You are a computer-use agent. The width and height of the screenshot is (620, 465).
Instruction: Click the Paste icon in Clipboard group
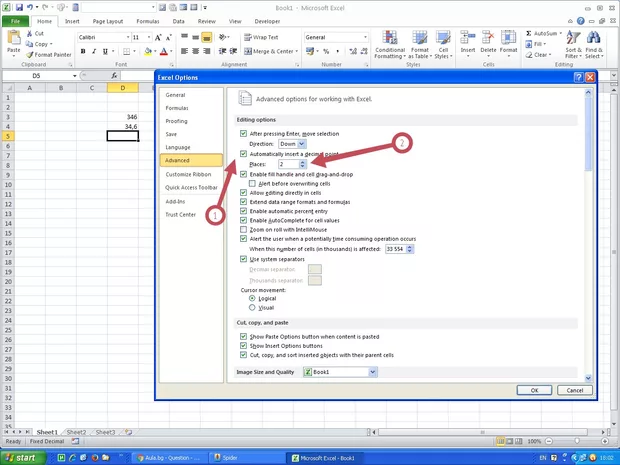(x=14, y=41)
